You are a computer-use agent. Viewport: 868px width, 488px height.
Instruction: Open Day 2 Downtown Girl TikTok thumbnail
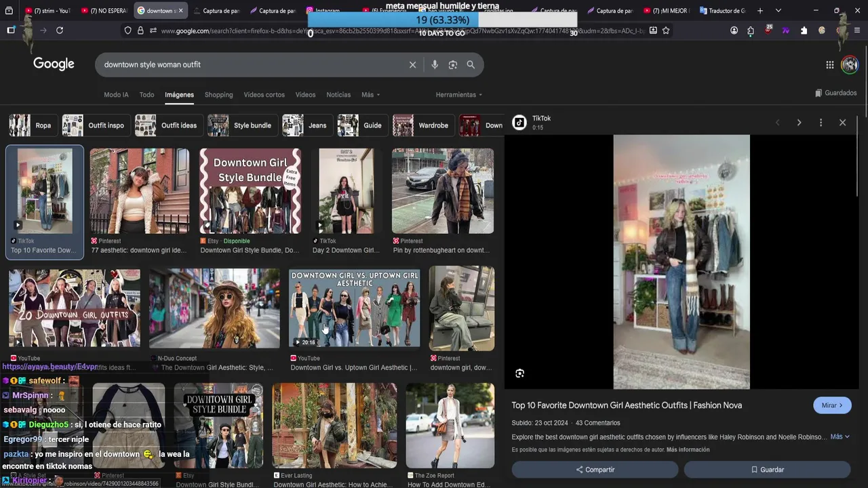(347, 191)
